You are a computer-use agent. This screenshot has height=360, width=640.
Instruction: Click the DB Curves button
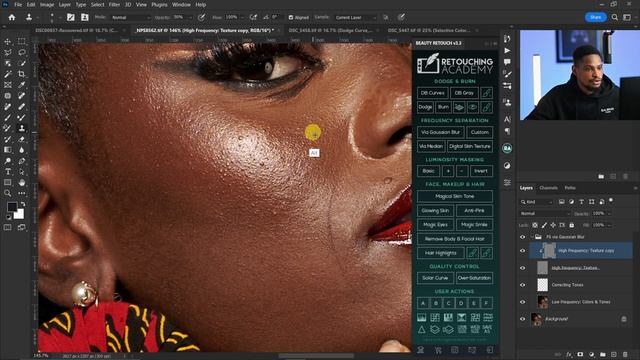(432, 93)
